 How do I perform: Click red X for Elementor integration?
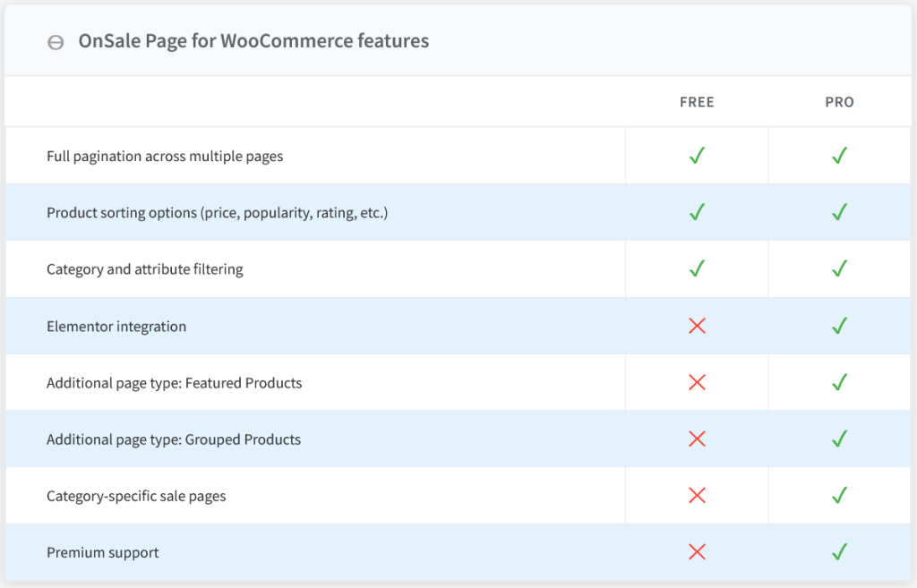pyautogui.click(x=697, y=326)
